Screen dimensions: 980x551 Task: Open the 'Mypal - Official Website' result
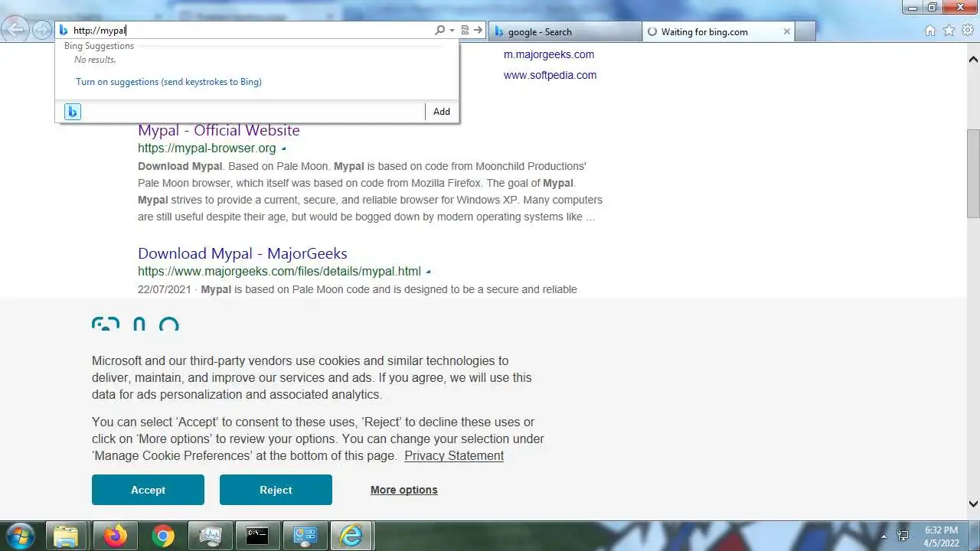coord(219,130)
